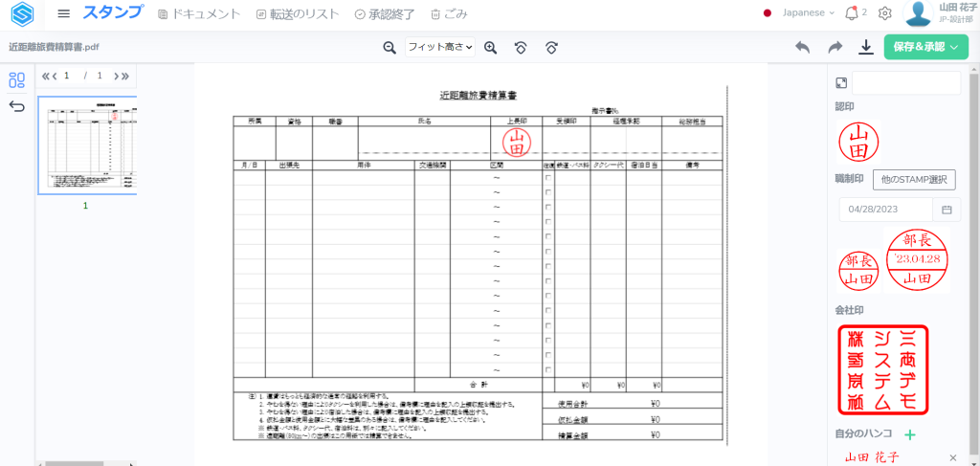Click the zoom out magnifier icon

pos(390,47)
